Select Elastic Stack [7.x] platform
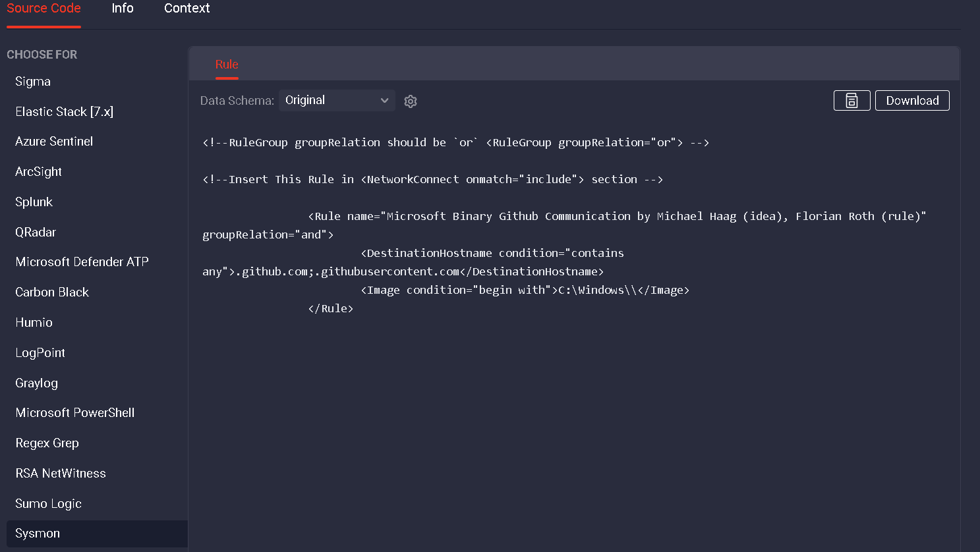The height and width of the screenshot is (552, 980). (x=65, y=112)
